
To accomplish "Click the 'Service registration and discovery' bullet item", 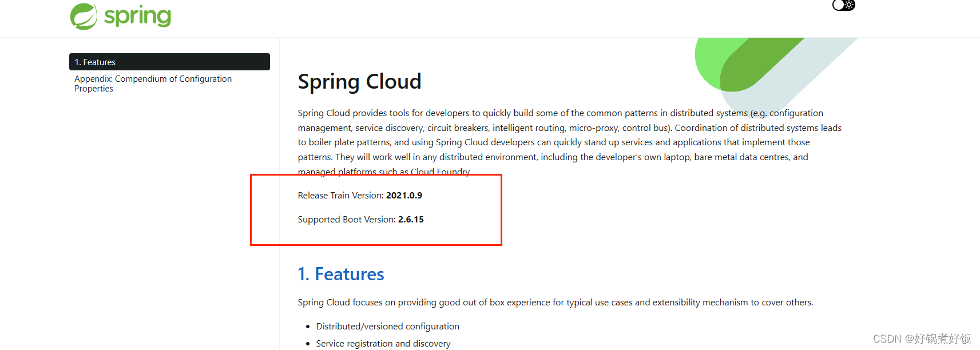I will point(383,343).
